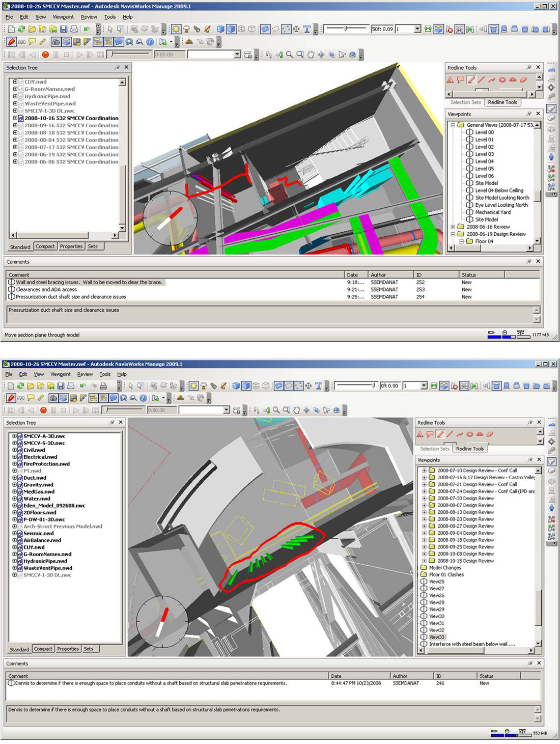Image resolution: width=560 pixels, height=744 pixels.
Task: Sort by ID column in 2008-10-26 Comments
Action: [456, 676]
